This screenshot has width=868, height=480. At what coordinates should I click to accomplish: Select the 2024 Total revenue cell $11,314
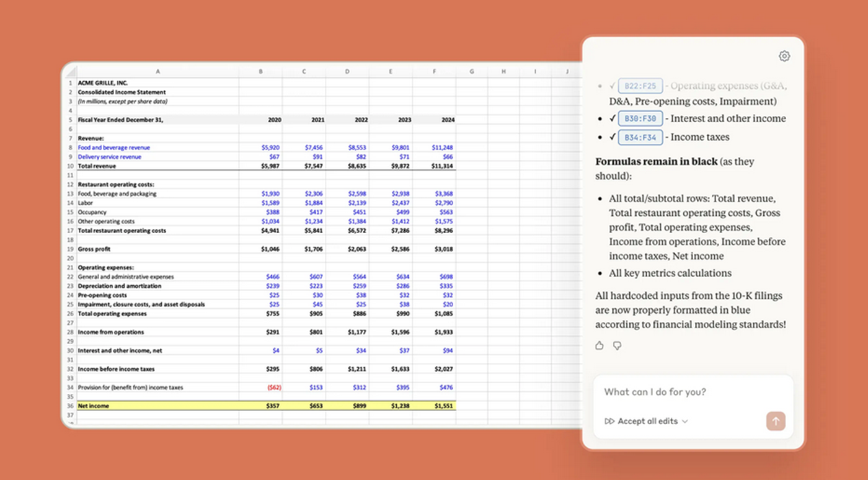point(442,166)
